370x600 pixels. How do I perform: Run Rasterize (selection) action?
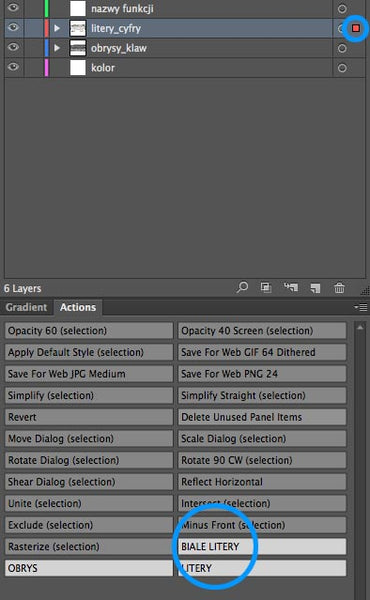point(89,546)
